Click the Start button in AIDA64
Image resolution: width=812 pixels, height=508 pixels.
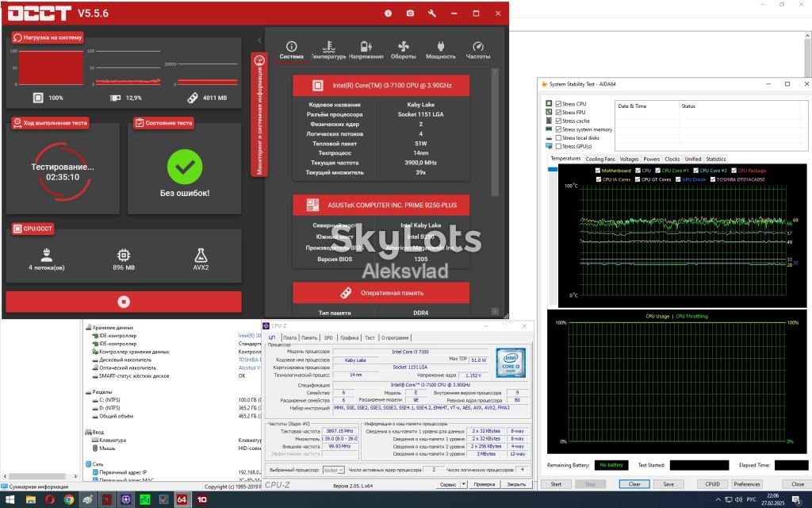click(556, 484)
